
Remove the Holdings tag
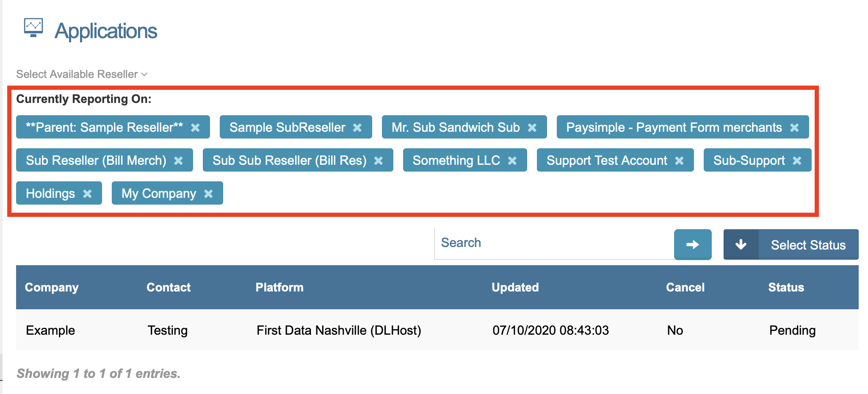[87, 194]
